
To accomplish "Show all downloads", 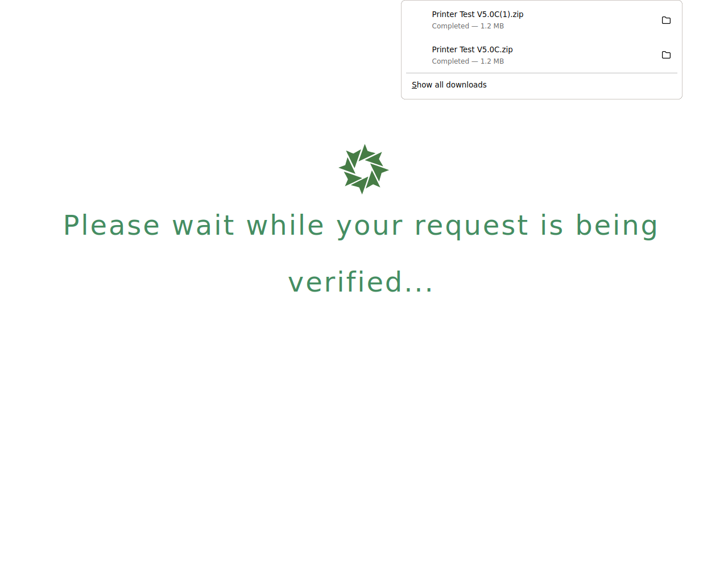I will click(449, 85).
